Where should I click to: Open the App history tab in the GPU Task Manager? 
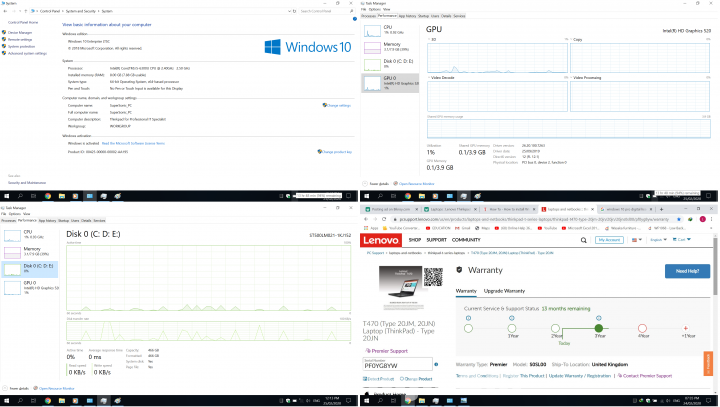pos(407,16)
